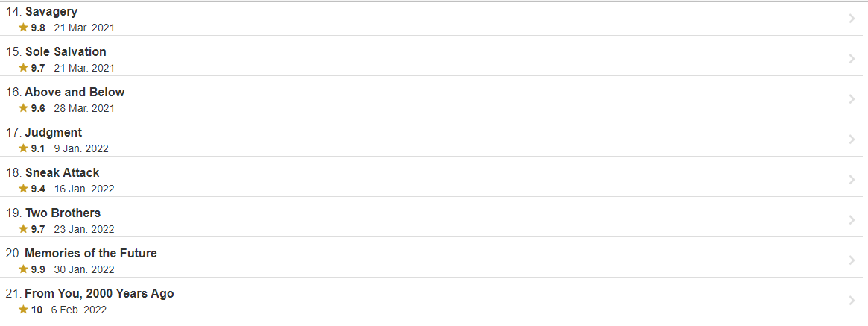Click the Two Brothers episode title
The height and width of the screenshot is (326, 868).
(x=63, y=213)
